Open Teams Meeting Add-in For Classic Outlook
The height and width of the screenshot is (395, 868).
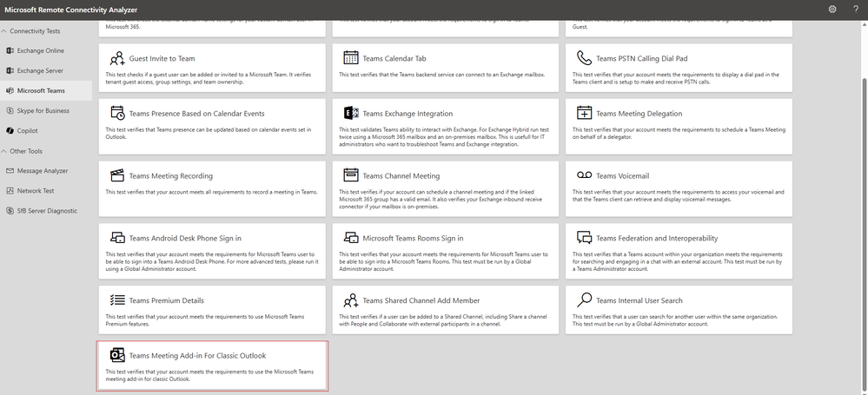pyautogui.click(x=212, y=365)
